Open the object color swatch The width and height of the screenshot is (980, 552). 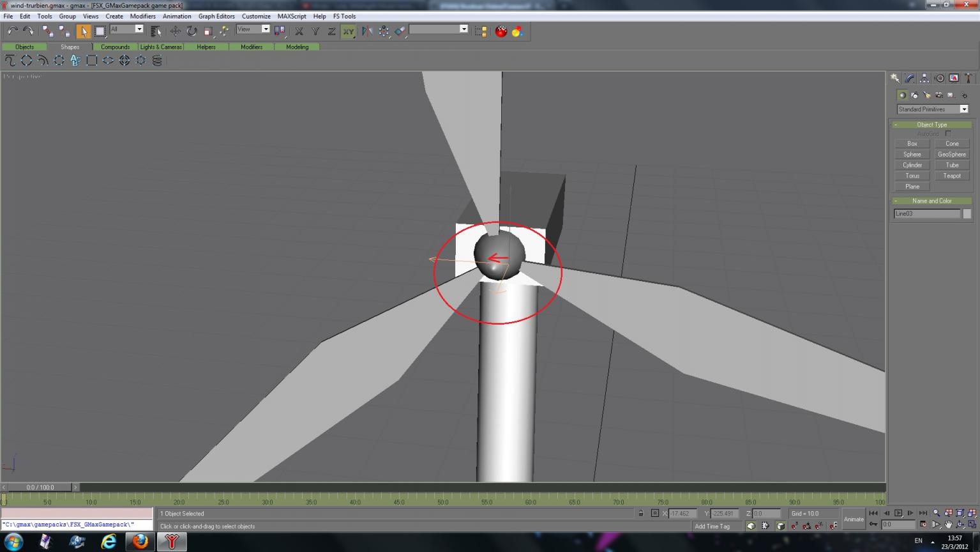point(967,214)
